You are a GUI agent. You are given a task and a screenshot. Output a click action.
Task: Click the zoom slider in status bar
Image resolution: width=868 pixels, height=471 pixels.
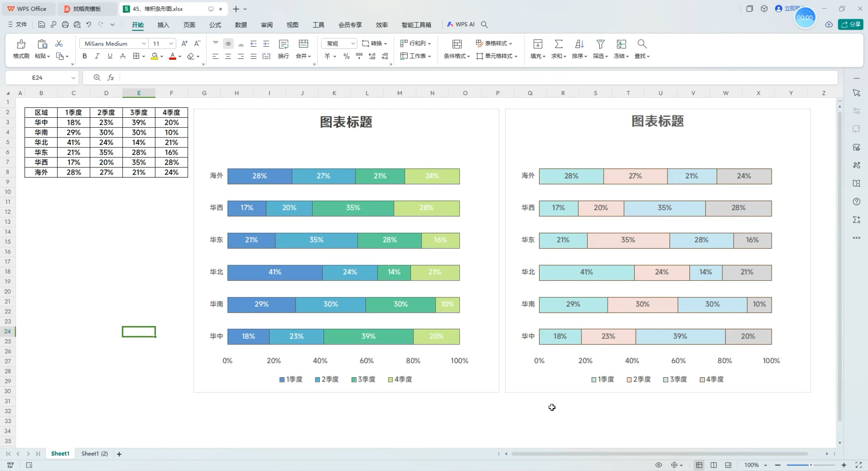pos(811,465)
